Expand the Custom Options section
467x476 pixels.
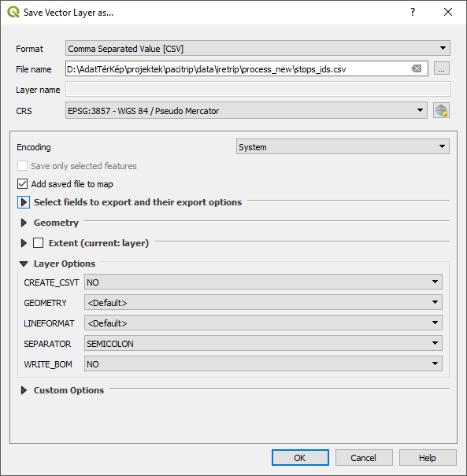[24, 390]
